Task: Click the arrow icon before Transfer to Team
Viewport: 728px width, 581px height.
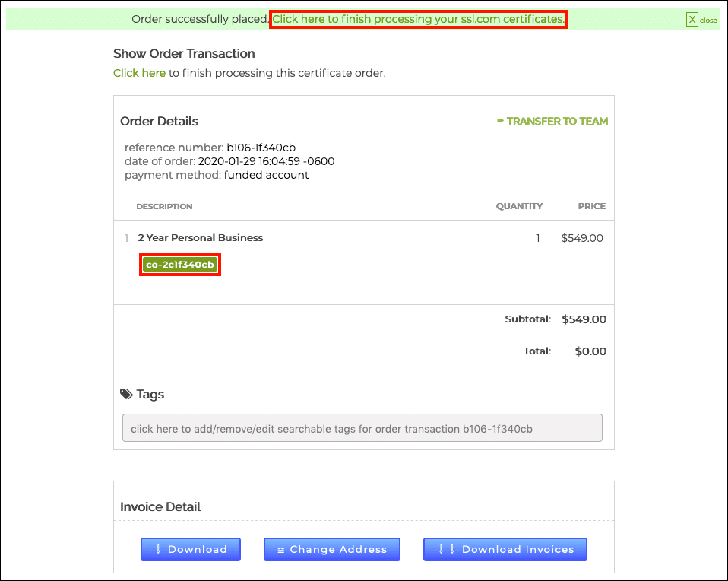Action: click(x=500, y=121)
